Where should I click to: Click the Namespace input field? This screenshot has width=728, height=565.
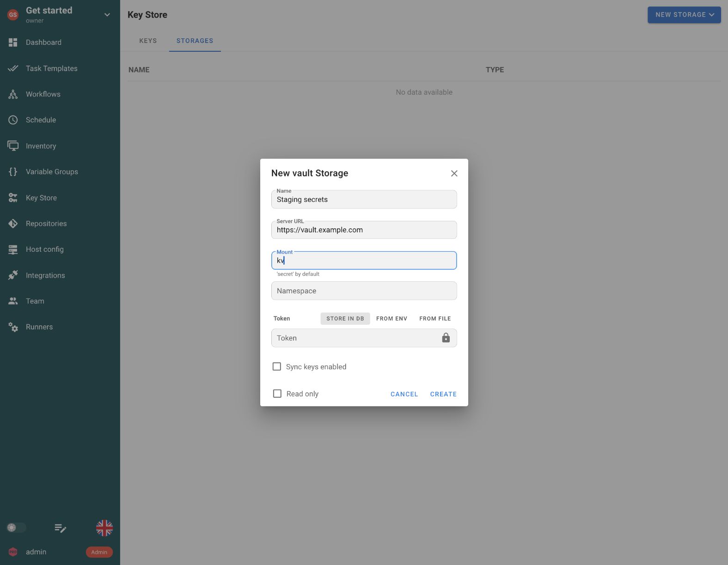[364, 291]
